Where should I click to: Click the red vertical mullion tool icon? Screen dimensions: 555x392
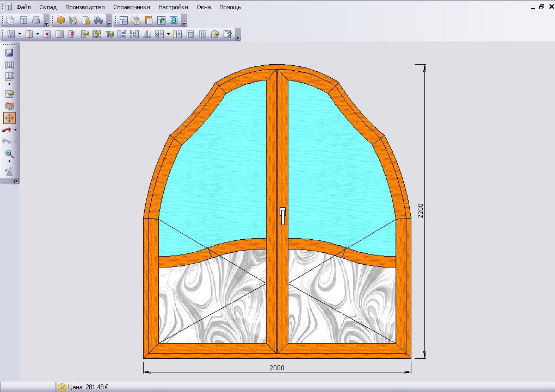[x=29, y=34]
